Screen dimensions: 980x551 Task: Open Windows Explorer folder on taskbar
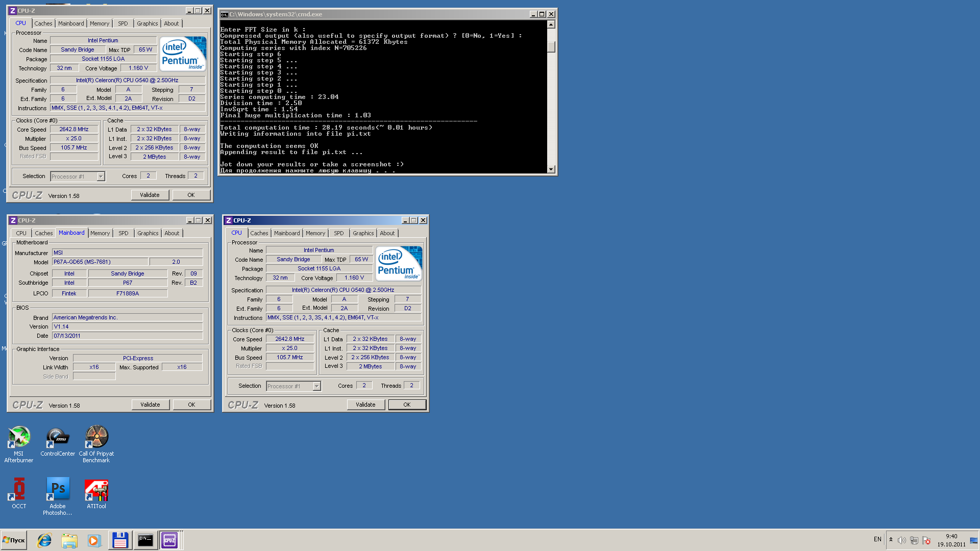tap(69, 540)
